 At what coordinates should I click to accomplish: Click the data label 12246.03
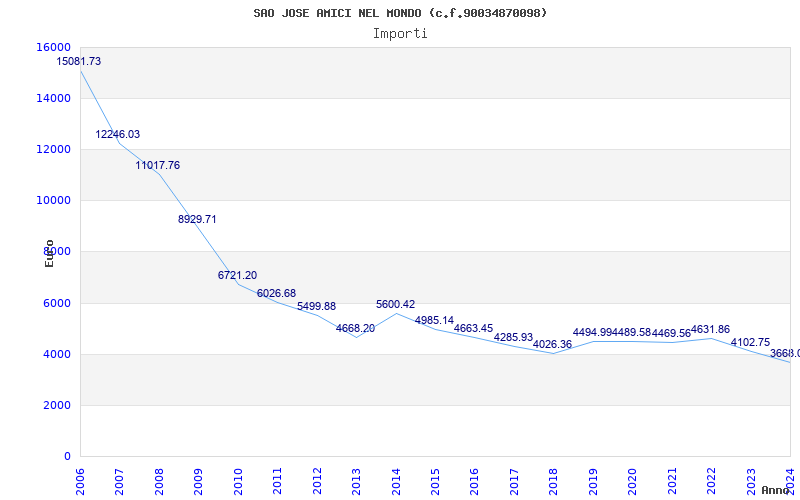coord(117,134)
